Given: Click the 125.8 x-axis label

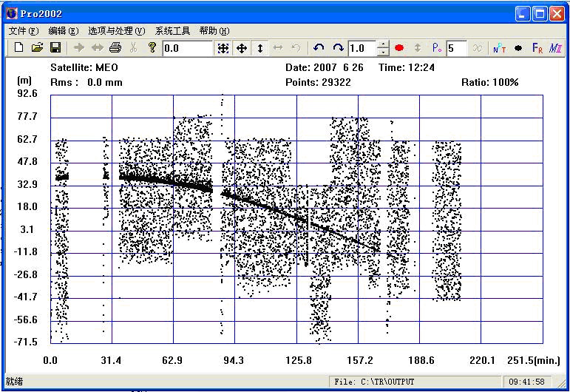Looking at the screenshot, I should pos(299,360).
